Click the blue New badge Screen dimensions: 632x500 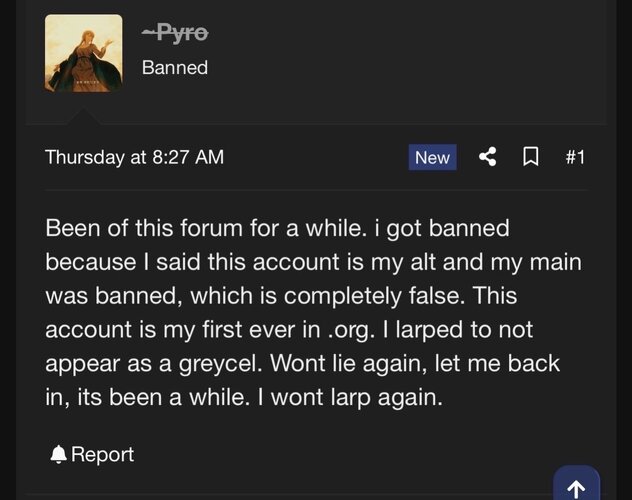tap(432, 157)
